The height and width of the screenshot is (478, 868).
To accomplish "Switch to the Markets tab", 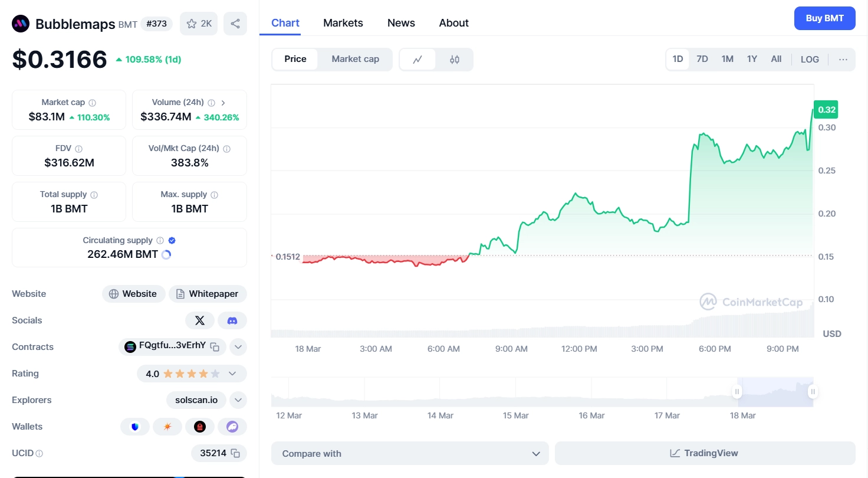I will pos(343,22).
